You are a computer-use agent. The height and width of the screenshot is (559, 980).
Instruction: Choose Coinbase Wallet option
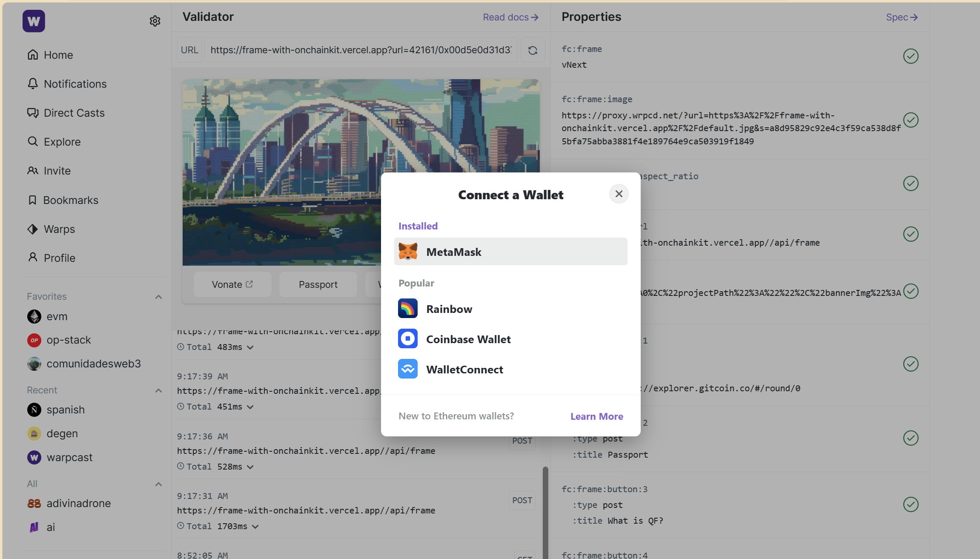(510, 339)
